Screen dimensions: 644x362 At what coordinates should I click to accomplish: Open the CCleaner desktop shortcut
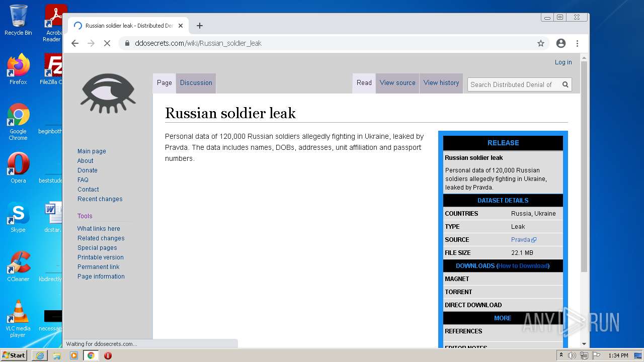(x=18, y=266)
